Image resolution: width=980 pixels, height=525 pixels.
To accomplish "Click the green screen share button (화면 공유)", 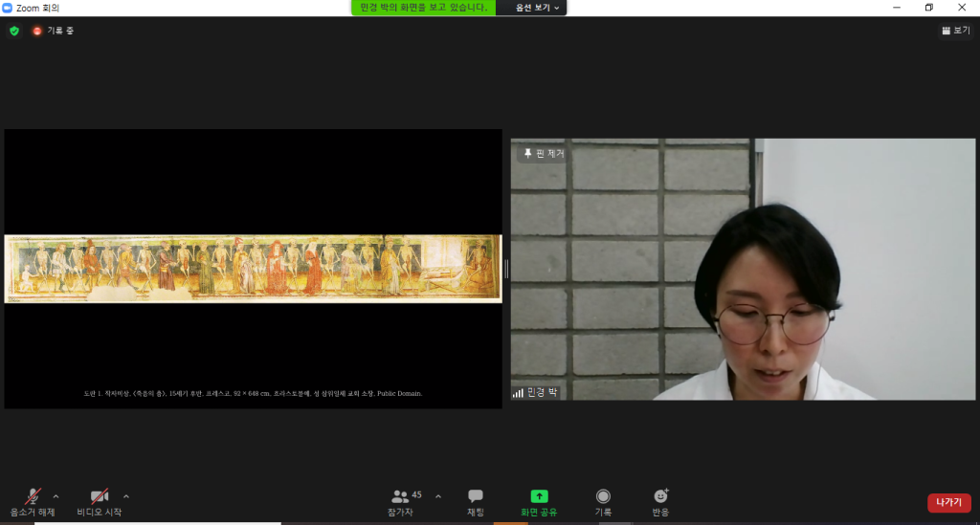I will 539,502.
